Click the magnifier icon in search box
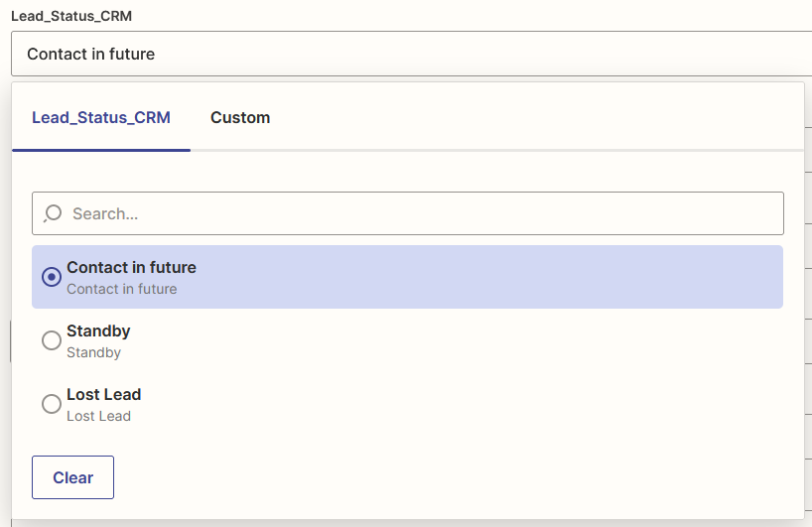The image size is (812, 527). tap(53, 213)
